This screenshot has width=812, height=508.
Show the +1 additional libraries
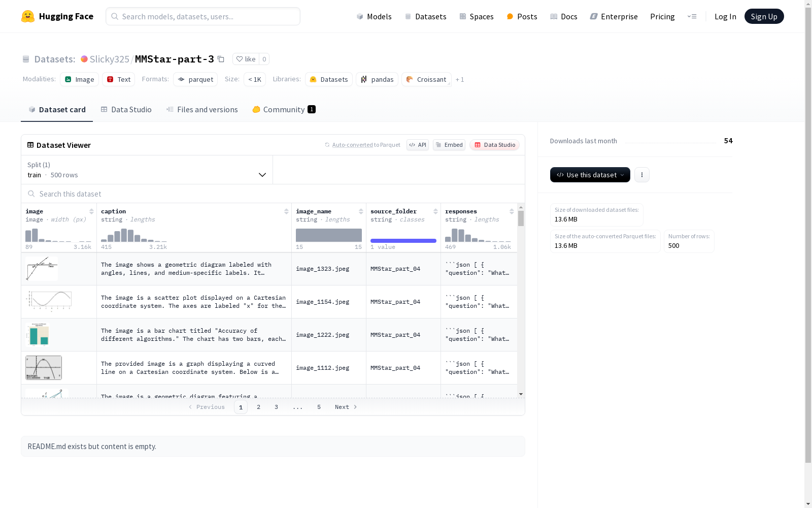tap(460, 79)
